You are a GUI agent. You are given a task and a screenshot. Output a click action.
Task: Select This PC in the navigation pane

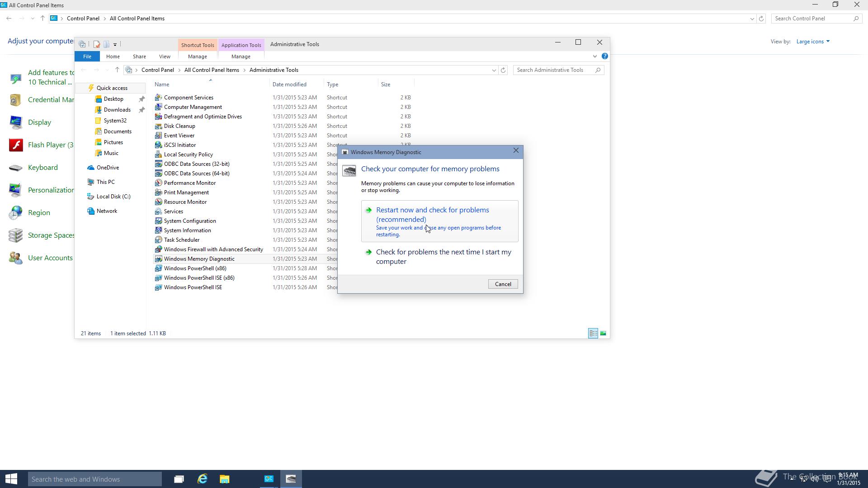click(105, 182)
